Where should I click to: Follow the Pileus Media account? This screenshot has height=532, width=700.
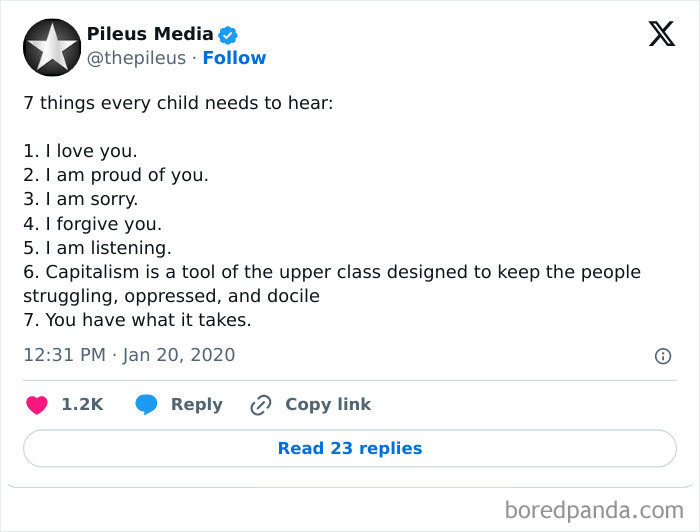point(234,58)
